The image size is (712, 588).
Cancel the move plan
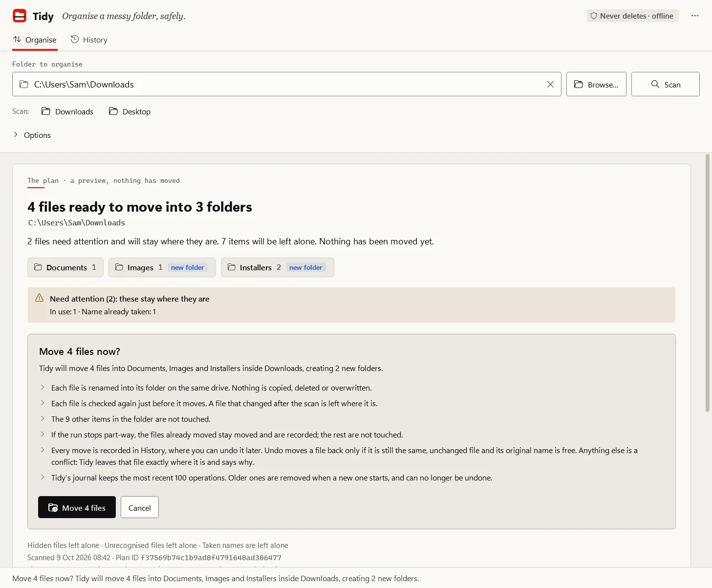pos(139,507)
